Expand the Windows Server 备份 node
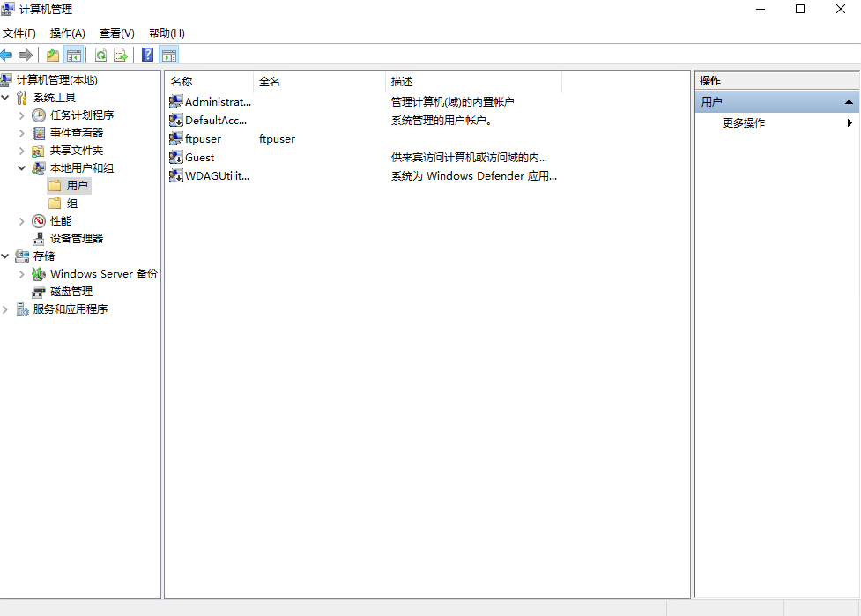Screen dimensions: 861x616 (x=21, y=274)
